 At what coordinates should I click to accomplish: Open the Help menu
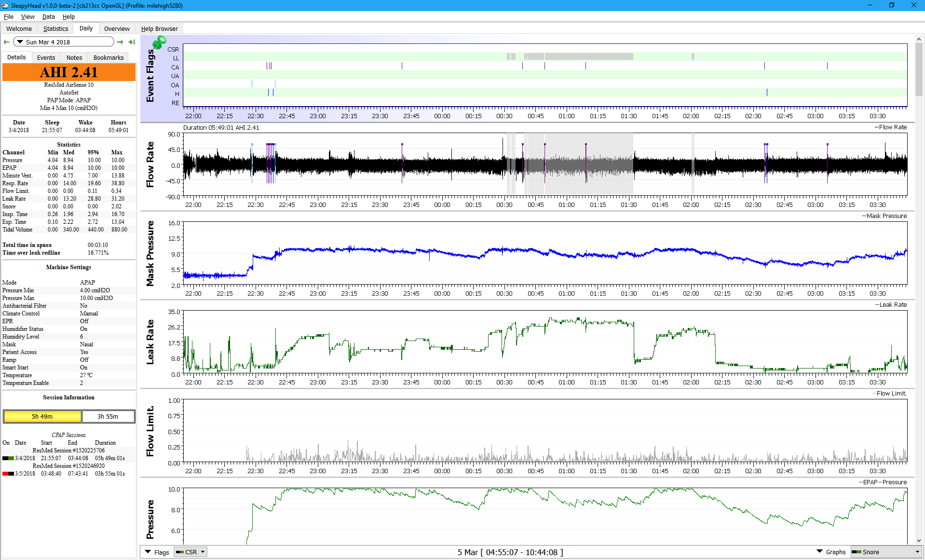coord(68,16)
